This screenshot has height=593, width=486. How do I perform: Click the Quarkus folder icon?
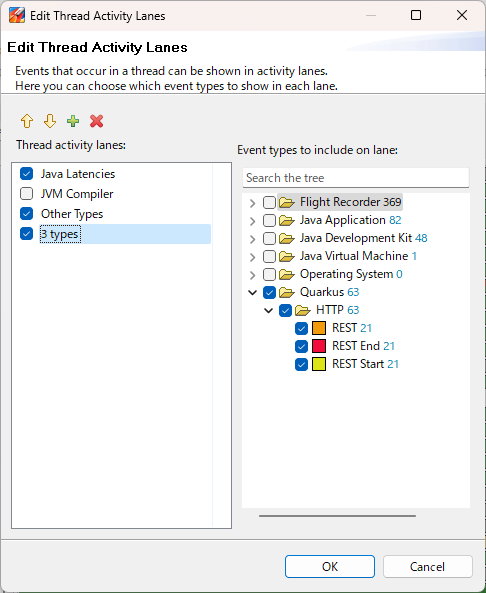point(287,292)
